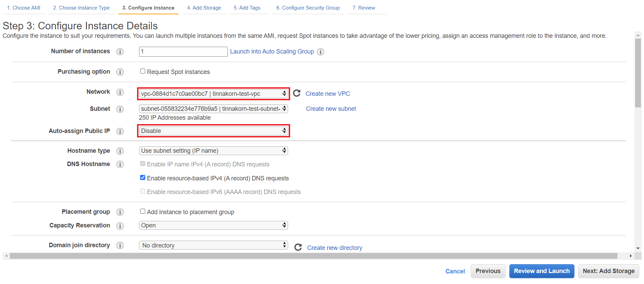Click the scroll-down arrow on vertical scrollbar
The image size is (644, 284).
pyautogui.click(x=638, y=249)
